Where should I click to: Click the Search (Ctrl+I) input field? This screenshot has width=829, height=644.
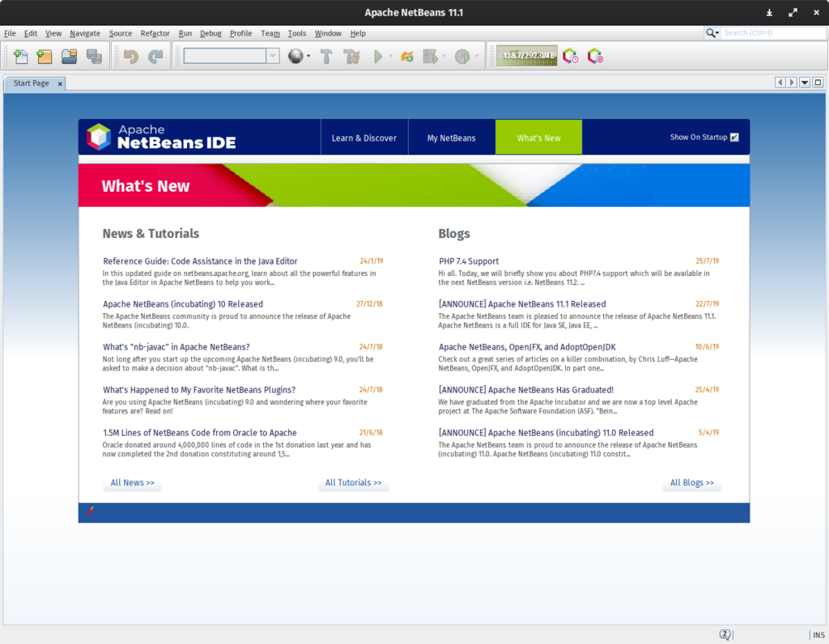(773, 32)
